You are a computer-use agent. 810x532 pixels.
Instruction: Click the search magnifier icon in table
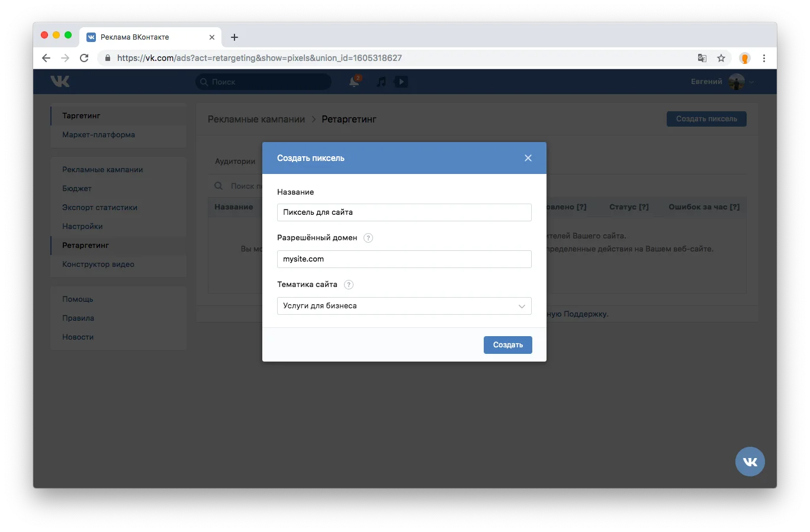218,186
